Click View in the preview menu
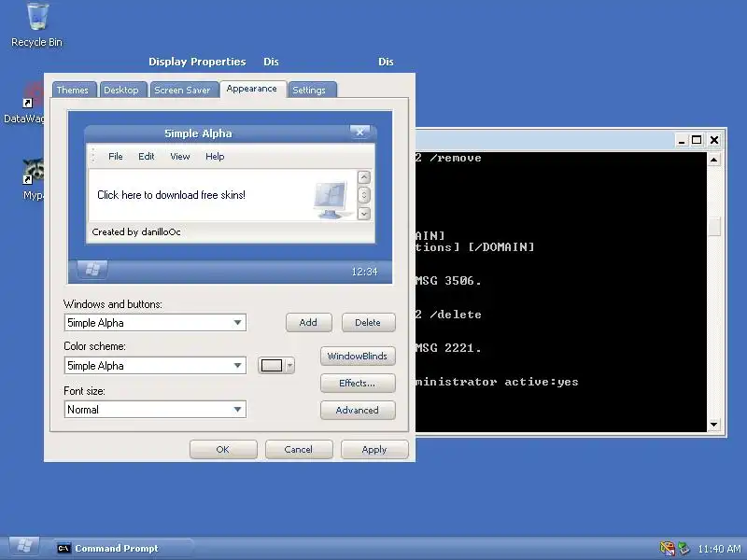The width and height of the screenshot is (747, 560). 180,156
